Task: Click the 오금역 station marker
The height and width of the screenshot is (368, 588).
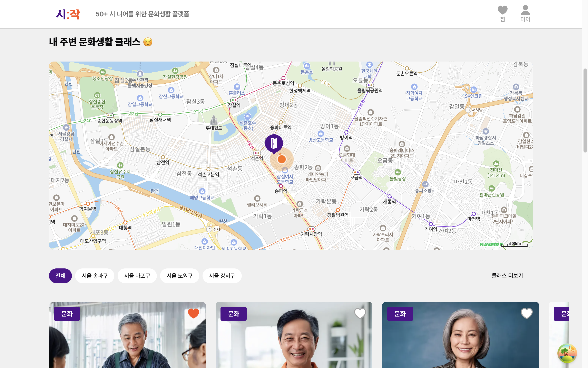Action: pyautogui.click(x=356, y=172)
